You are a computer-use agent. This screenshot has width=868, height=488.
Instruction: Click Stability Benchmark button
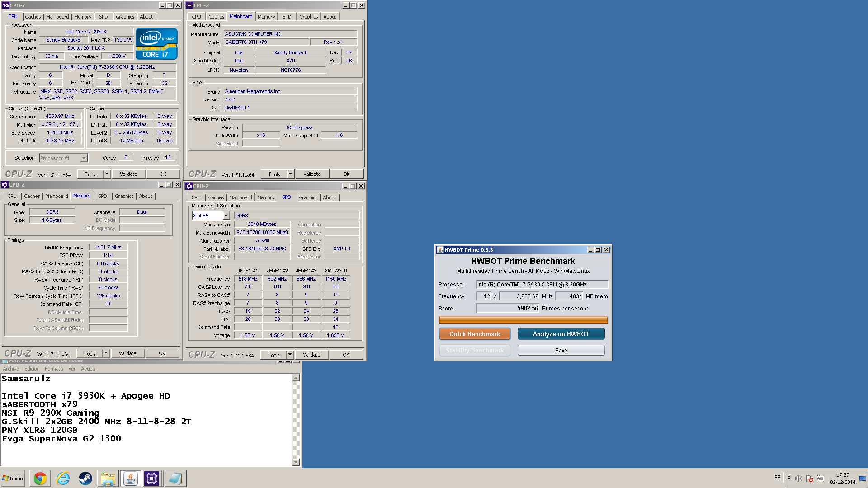tap(475, 350)
